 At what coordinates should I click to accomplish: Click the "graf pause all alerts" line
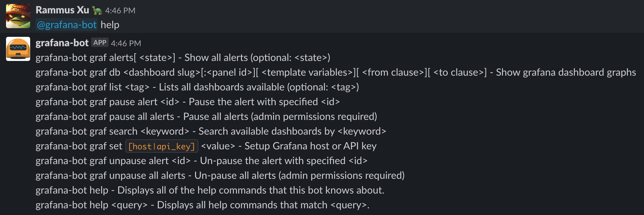coord(206,117)
